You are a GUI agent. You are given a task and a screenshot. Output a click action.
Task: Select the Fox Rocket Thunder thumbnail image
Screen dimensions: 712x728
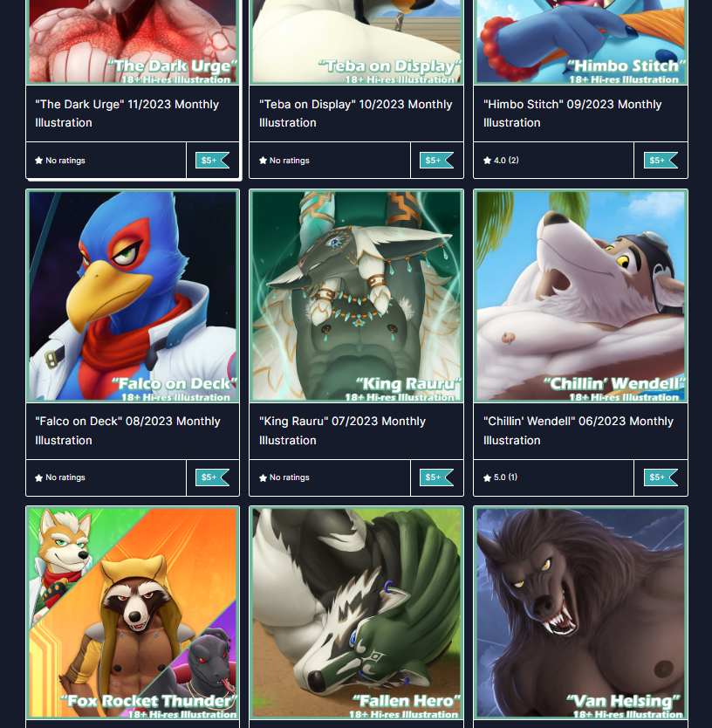click(x=133, y=614)
